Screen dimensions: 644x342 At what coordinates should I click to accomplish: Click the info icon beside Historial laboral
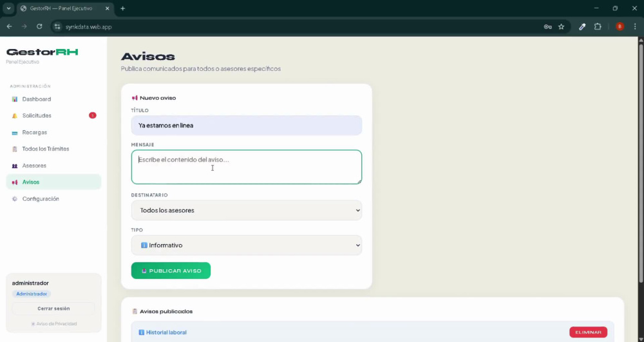[x=141, y=332]
